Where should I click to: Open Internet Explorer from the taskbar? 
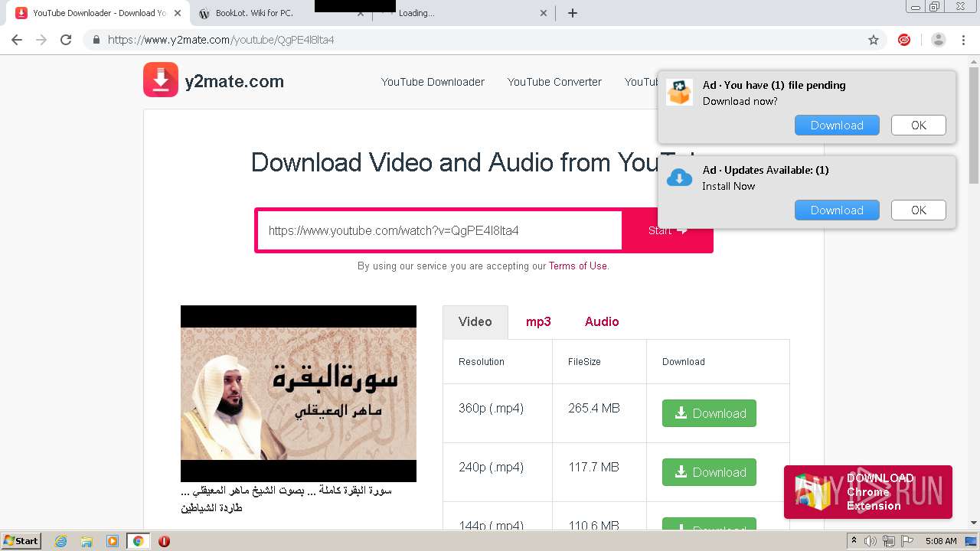pos(61,541)
